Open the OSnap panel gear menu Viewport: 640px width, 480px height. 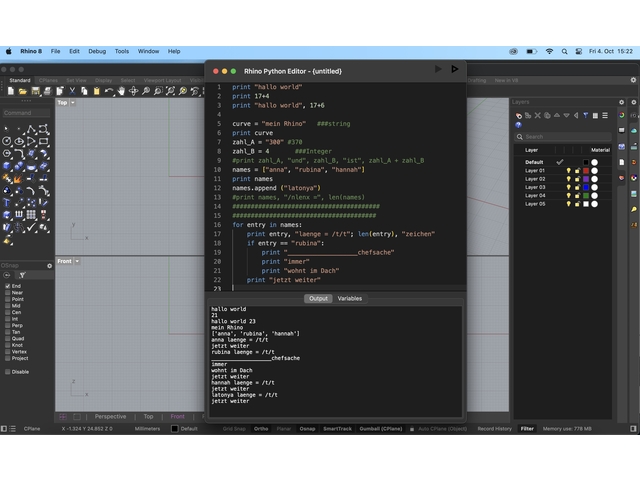point(49,266)
